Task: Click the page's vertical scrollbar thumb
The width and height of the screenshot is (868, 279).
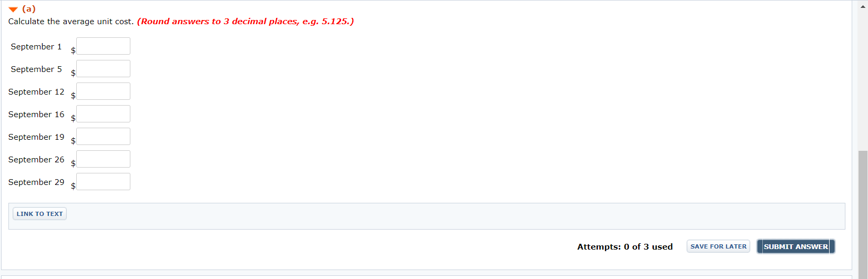Action: [x=863, y=214]
